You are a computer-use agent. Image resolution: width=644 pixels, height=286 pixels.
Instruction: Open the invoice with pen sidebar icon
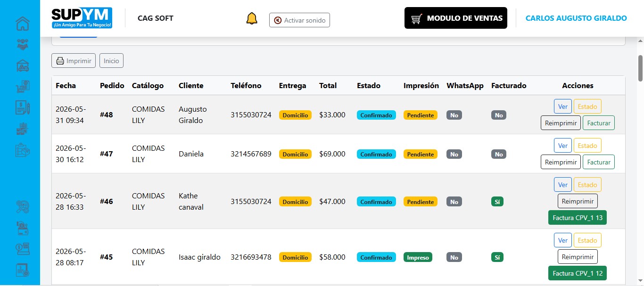(x=23, y=107)
